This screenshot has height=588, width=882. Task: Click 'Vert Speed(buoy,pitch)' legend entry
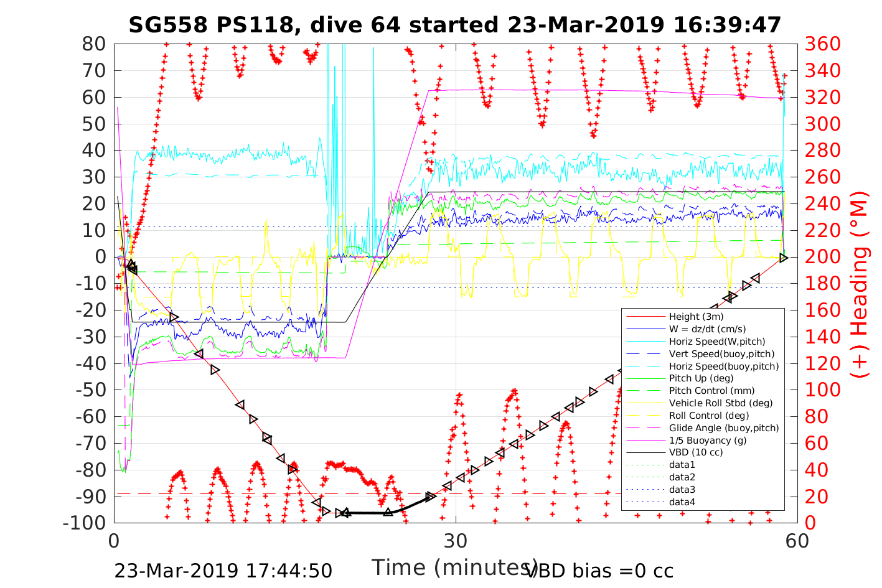721,354
